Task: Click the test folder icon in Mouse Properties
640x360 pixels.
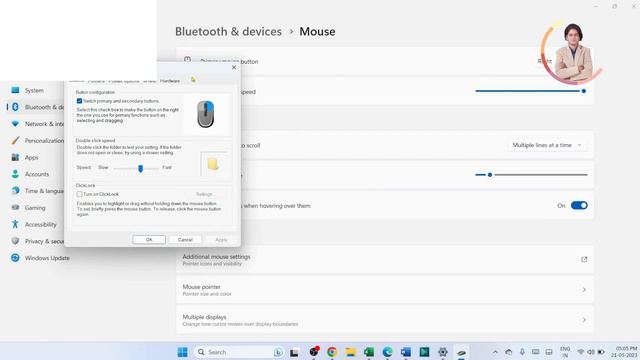Action: (x=213, y=164)
